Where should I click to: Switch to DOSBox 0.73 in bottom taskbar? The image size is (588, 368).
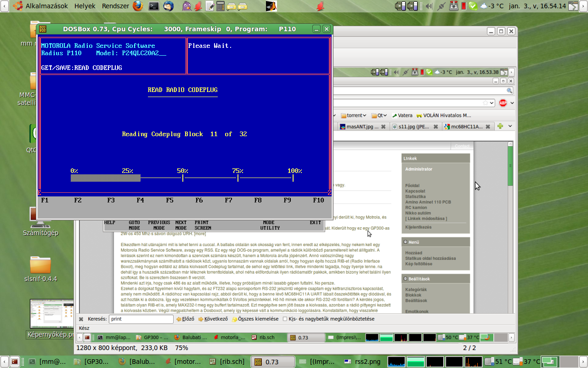tap(273, 362)
